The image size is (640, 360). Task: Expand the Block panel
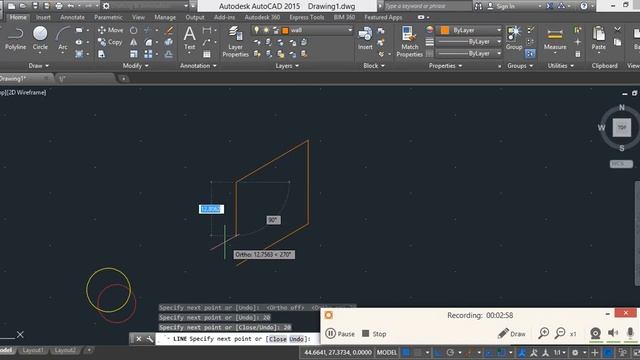click(x=374, y=66)
